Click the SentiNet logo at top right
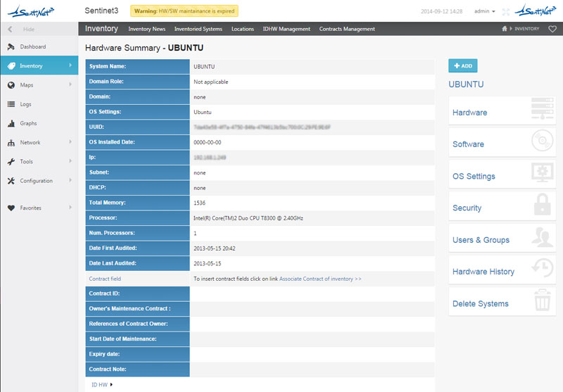Viewport: 563px width, 392px height. tap(536, 11)
